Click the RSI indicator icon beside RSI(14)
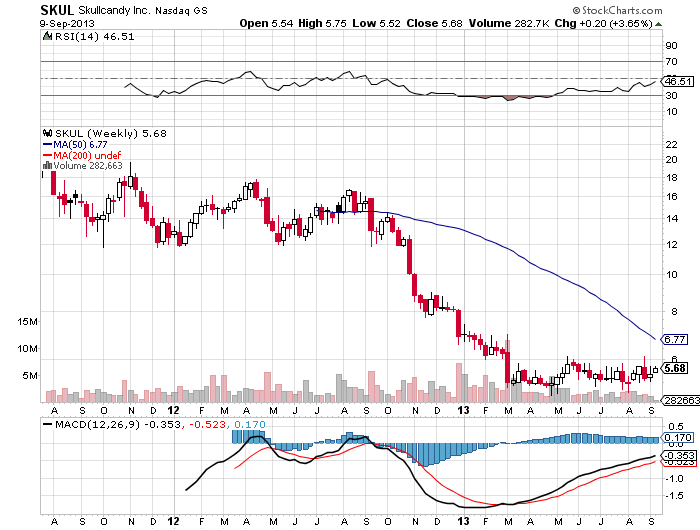This screenshot has height=530, width=700. (x=47, y=37)
